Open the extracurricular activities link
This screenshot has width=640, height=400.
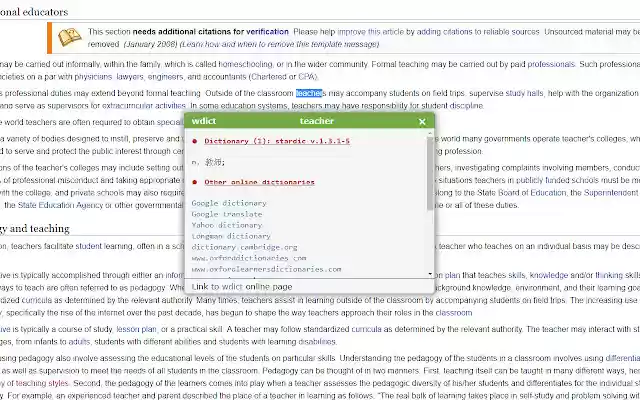click(x=144, y=106)
